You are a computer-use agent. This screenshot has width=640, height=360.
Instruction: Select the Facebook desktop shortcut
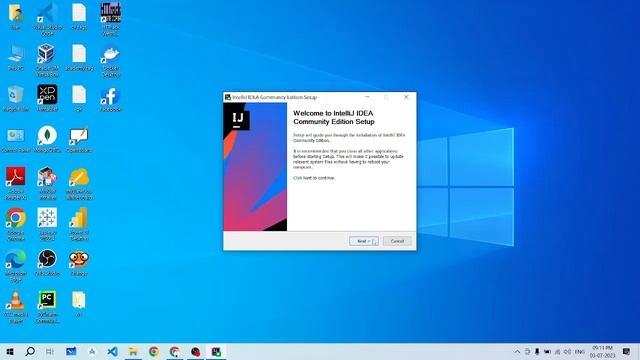[x=111, y=98]
